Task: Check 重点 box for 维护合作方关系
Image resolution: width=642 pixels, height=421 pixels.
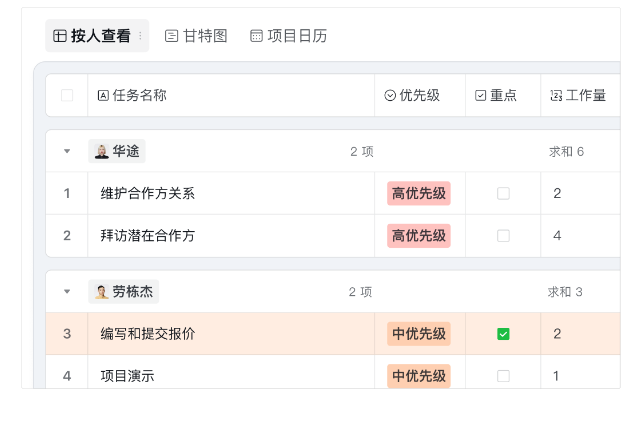Action: 503,193
